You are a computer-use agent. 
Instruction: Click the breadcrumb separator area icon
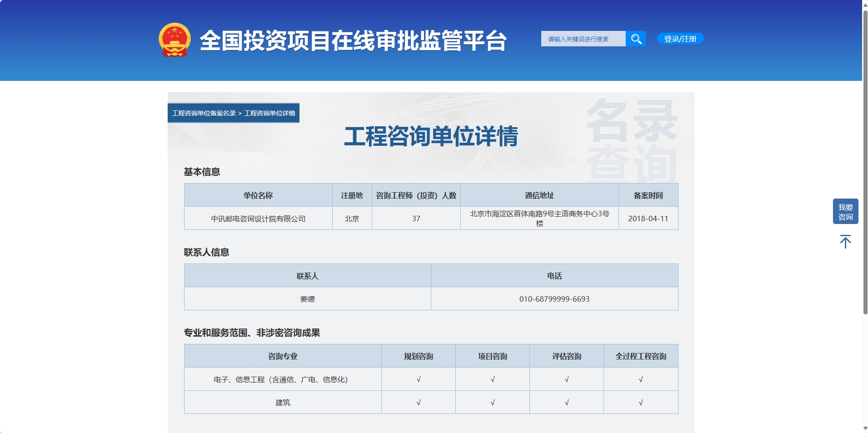(239, 113)
